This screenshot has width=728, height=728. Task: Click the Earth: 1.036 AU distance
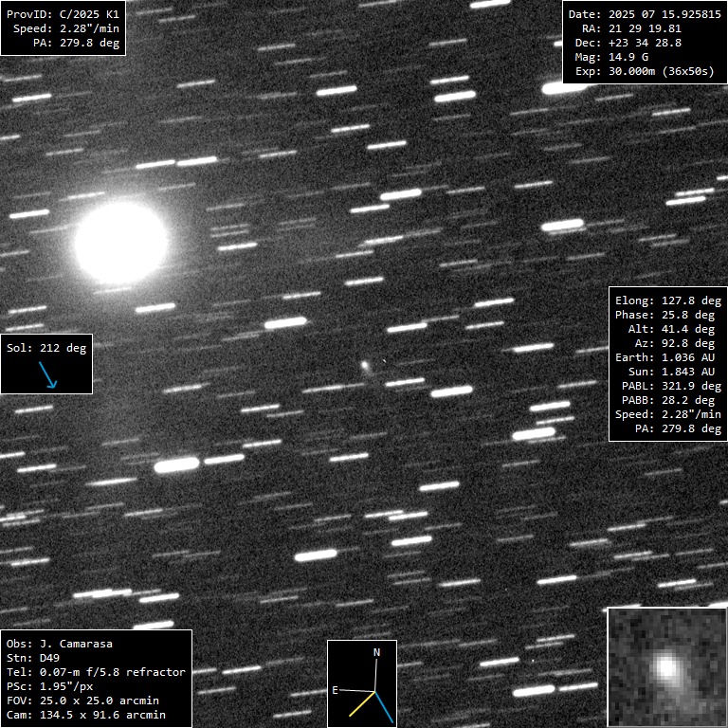click(x=664, y=357)
